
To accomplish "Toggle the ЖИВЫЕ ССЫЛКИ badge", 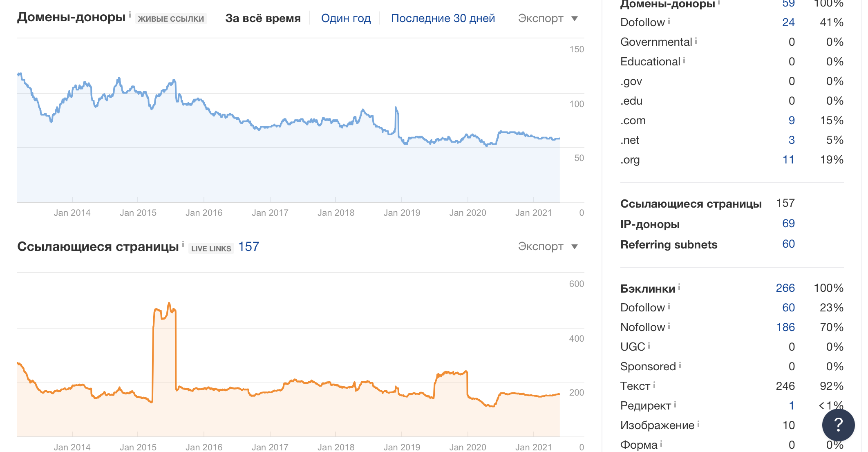I will click(x=171, y=19).
